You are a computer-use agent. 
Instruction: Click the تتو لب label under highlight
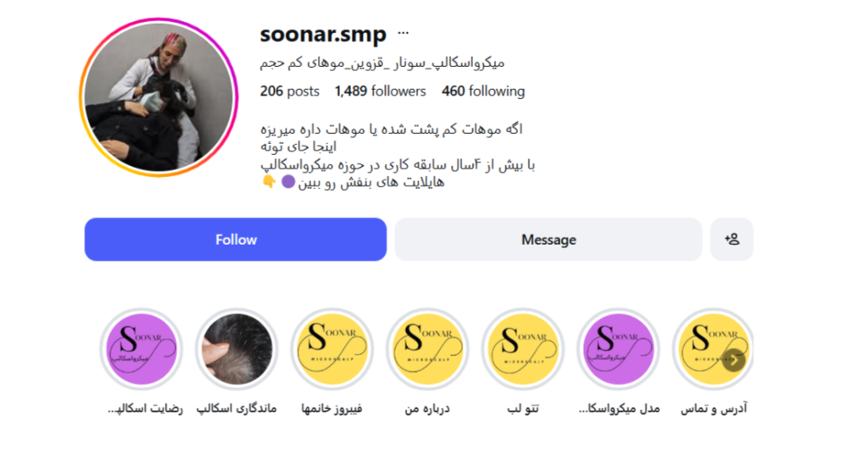pos(523,408)
